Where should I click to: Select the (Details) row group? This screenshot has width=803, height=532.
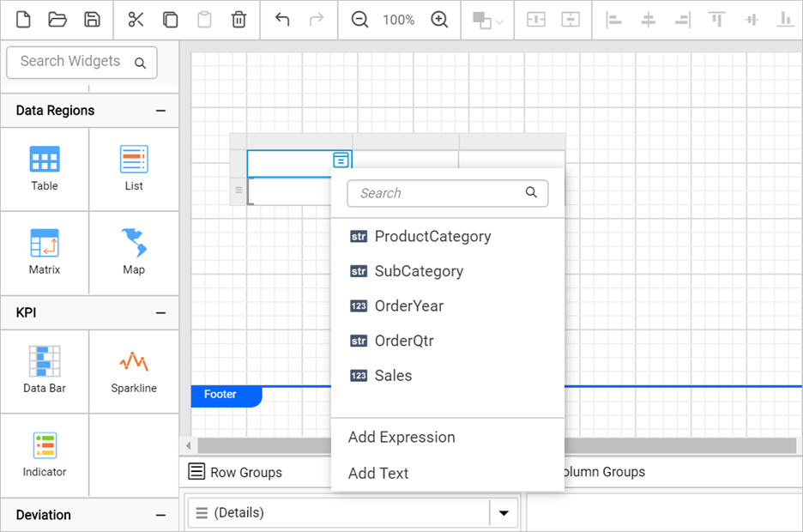pyautogui.click(x=339, y=513)
